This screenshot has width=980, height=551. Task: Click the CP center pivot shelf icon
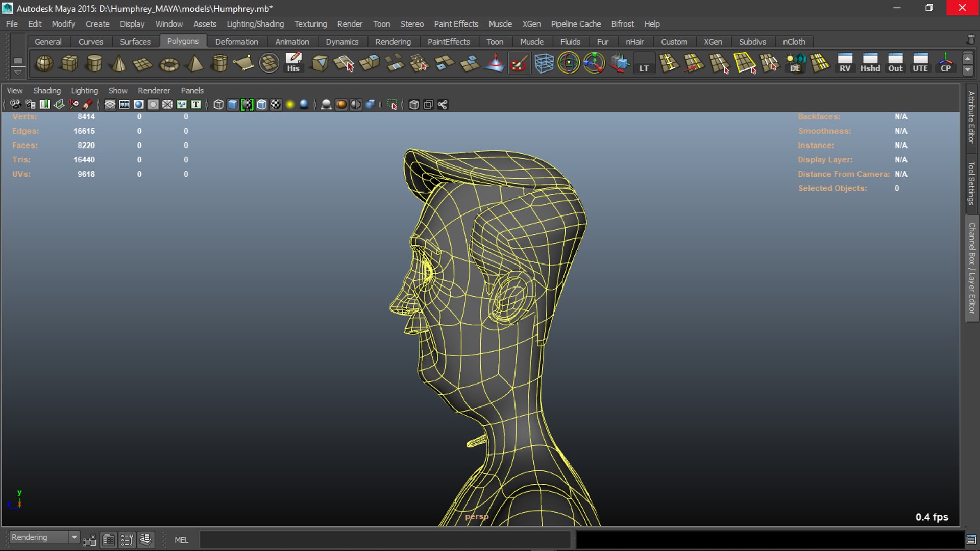(x=945, y=63)
